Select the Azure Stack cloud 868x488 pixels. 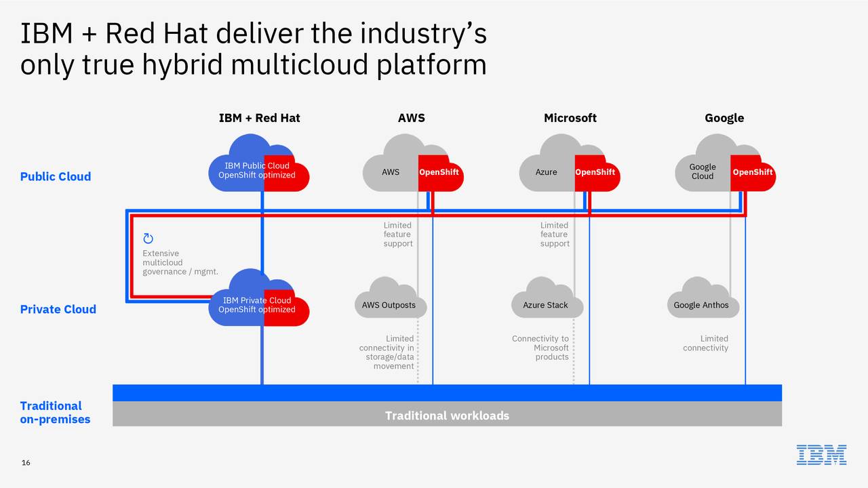click(x=546, y=298)
